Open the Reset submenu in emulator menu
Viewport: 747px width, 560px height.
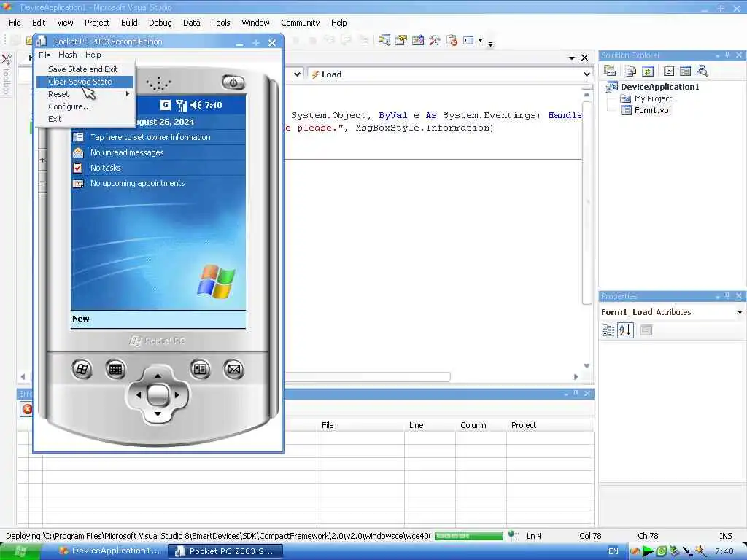pyautogui.click(x=85, y=94)
